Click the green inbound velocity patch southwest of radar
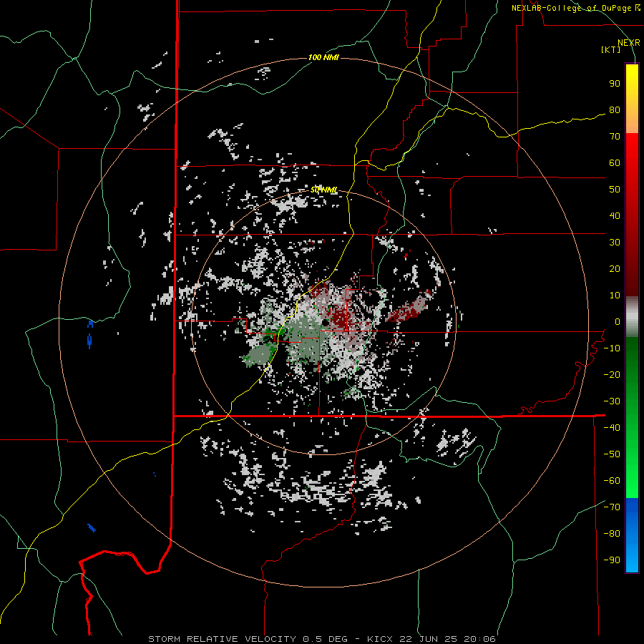Screen dimensions: 644x644 [259, 354]
